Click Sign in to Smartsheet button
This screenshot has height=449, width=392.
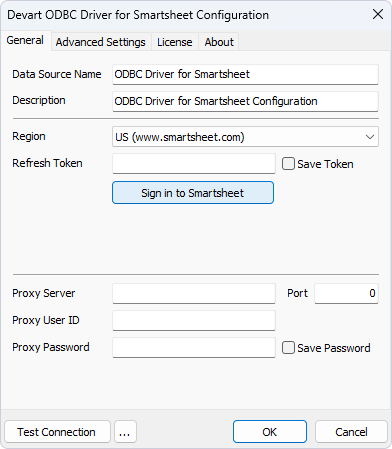(x=193, y=193)
